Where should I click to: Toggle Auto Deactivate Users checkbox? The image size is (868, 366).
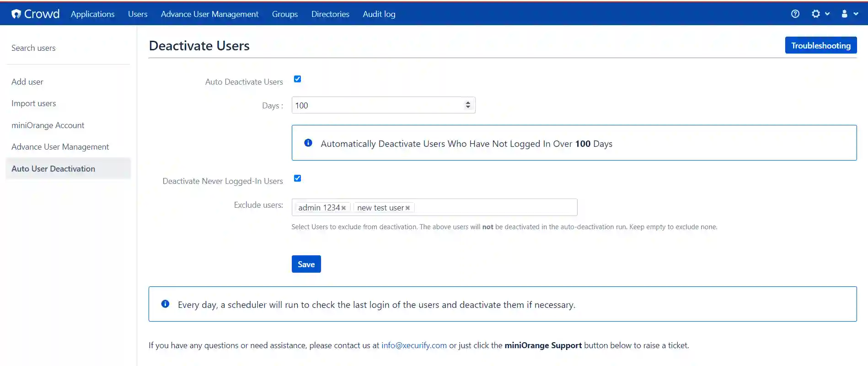point(297,79)
